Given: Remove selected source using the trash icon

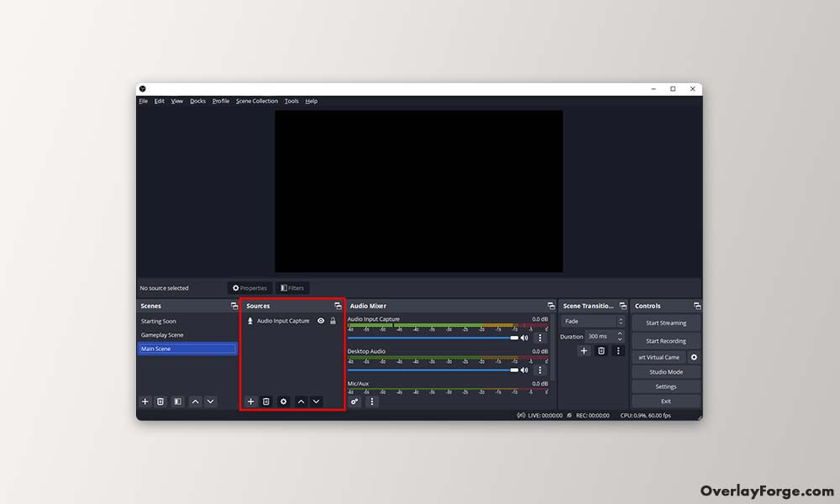Looking at the screenshot, I should [x=267, y=402].
